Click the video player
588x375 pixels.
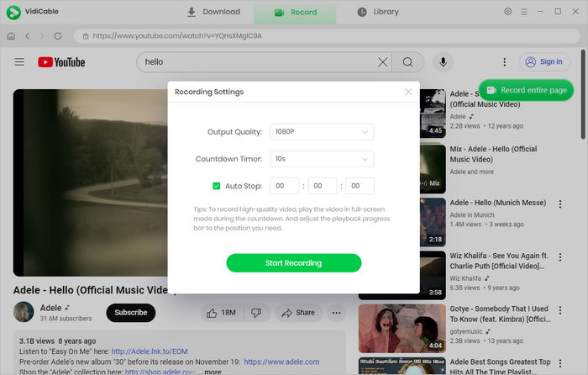click(91, 182)
